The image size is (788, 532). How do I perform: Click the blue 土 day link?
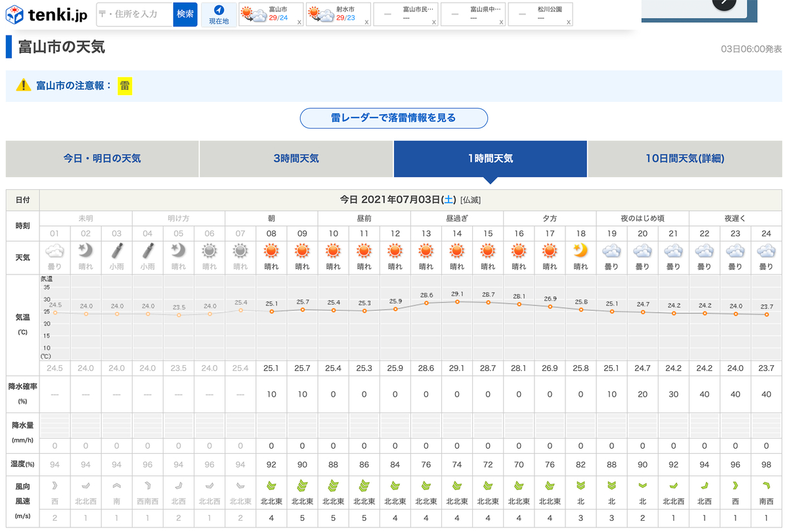[449, 200]
